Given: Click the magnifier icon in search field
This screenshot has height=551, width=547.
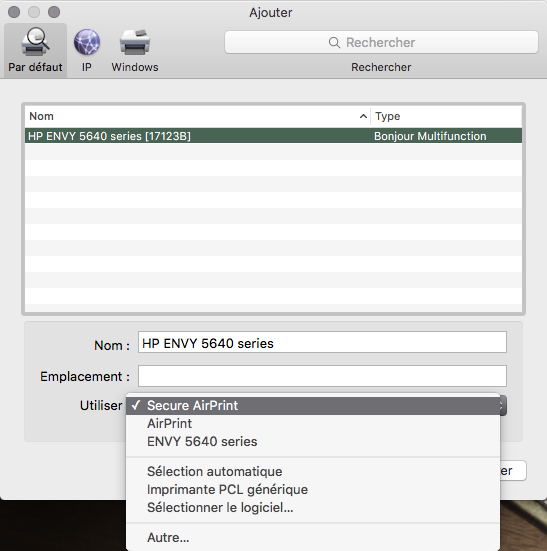Looking at the screenshot, I should (x=334, y=43).
